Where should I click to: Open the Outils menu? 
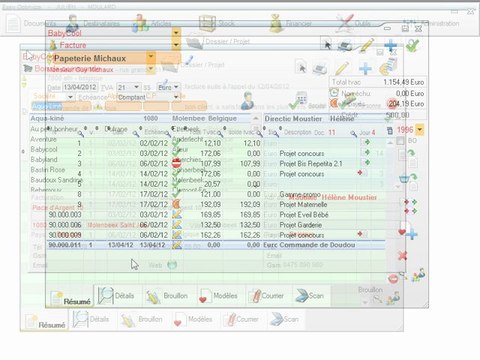tap(353, 23)
